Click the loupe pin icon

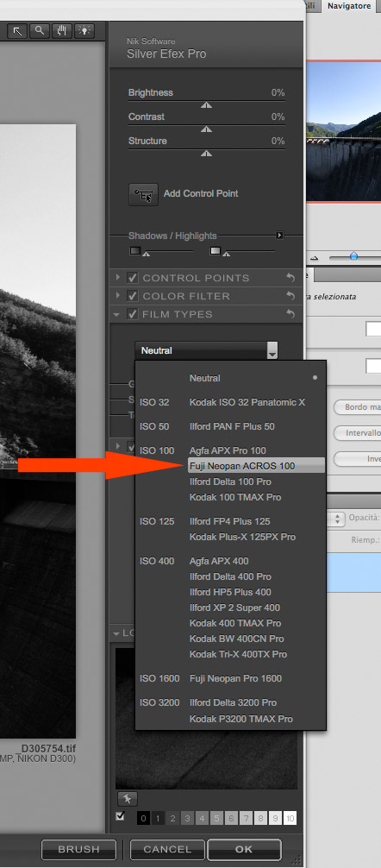tap(128, 799)
